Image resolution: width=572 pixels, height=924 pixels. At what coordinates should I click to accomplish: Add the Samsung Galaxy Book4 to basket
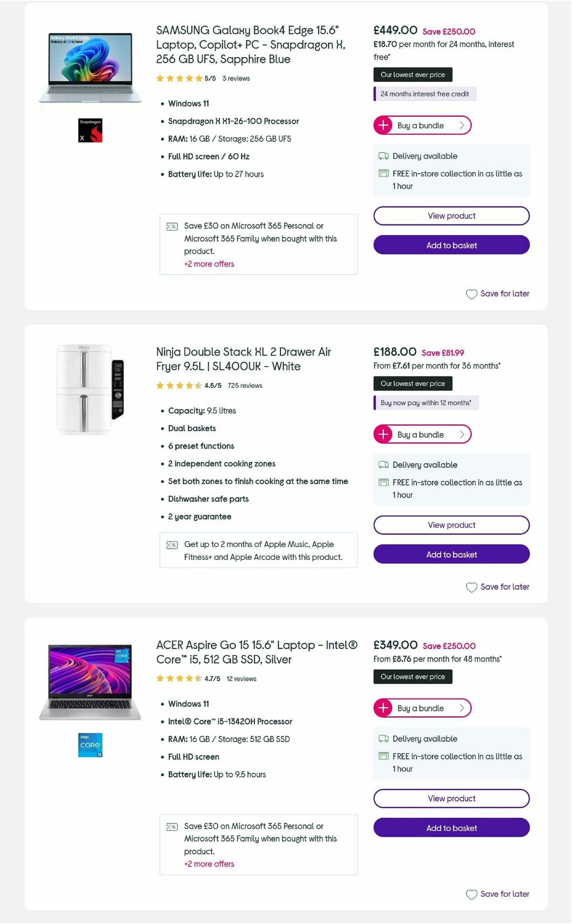click(451, 245)
